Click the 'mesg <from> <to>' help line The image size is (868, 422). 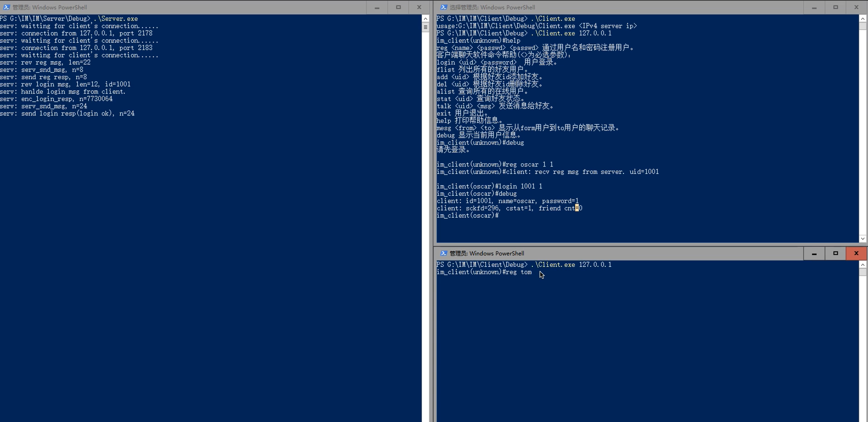click(x=528, y=128)
